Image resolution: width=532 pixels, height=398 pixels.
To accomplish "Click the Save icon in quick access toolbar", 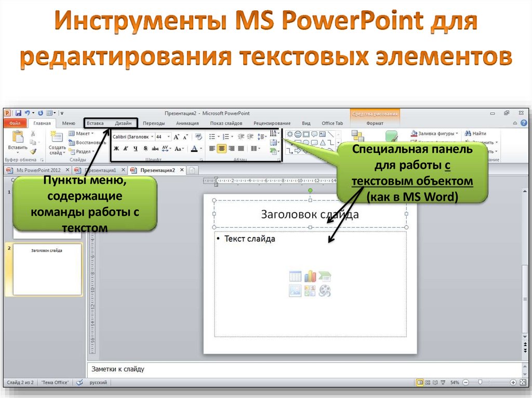I will 18,113.
